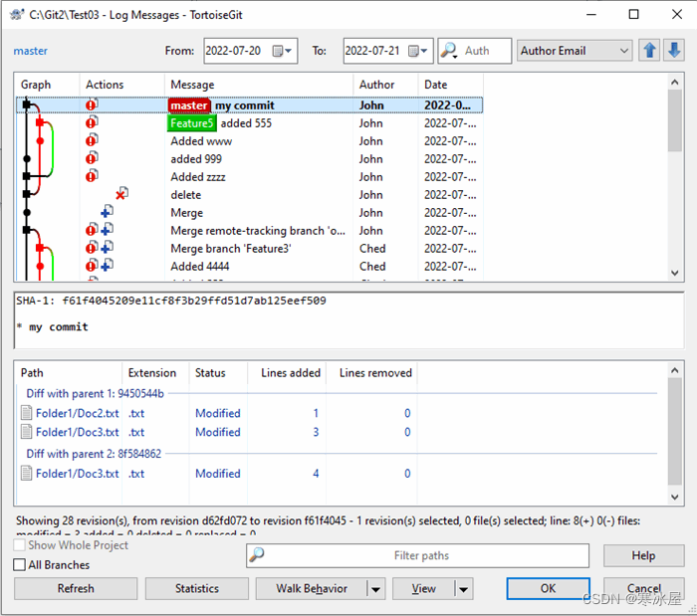Click the TortoiseGit icon in title bar
This screenshot has width=697, height=616.
tap(17, 15)
